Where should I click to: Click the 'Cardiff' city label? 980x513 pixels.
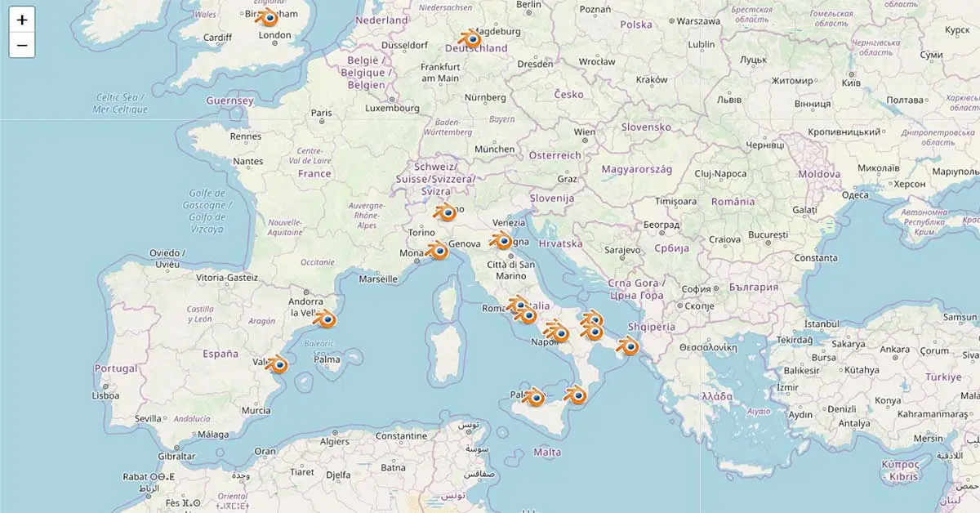pyautogui.click(x=217, y=38)
